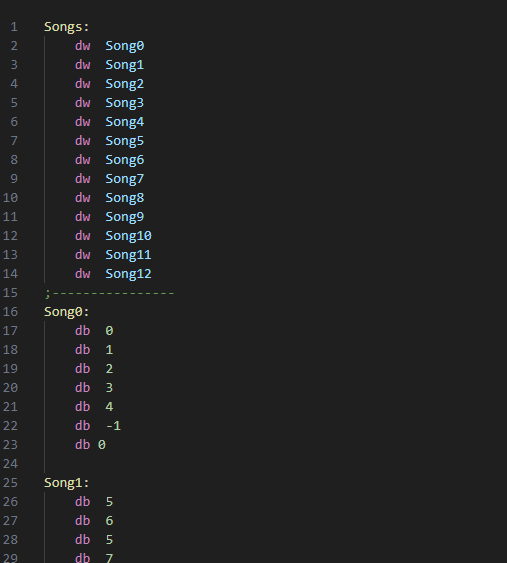Image resolution: width=507 pixels, height=563 pixels.
Task: Click the 'Songs:' label on line 1
Action: tap(66, 27)
